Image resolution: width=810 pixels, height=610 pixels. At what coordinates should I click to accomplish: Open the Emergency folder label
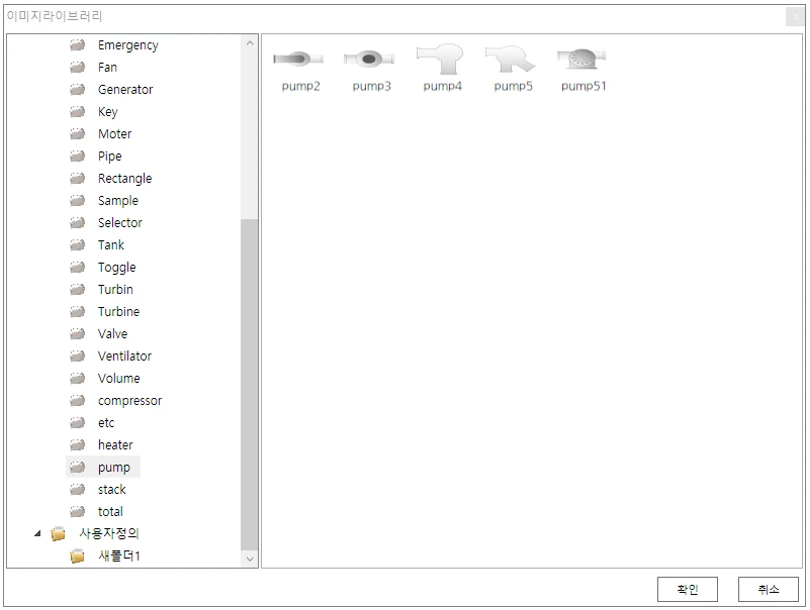(128, 45)
